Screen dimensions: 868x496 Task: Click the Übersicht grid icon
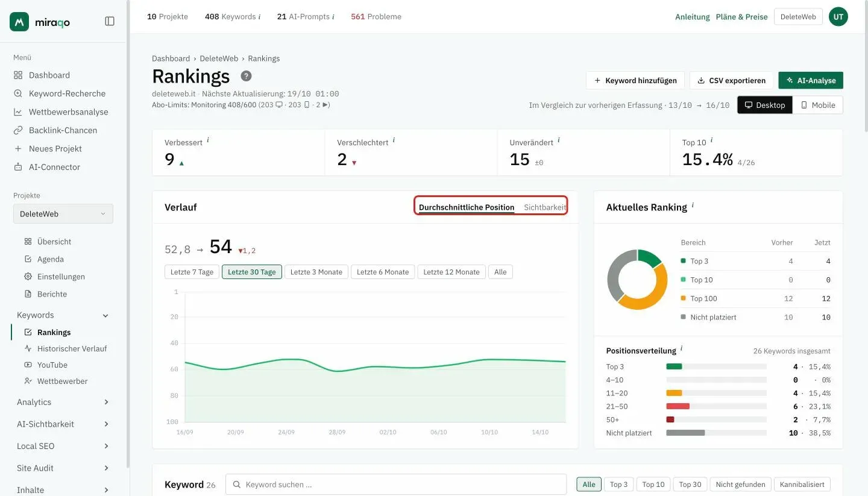pyautogui.click(x=28, y=242)
